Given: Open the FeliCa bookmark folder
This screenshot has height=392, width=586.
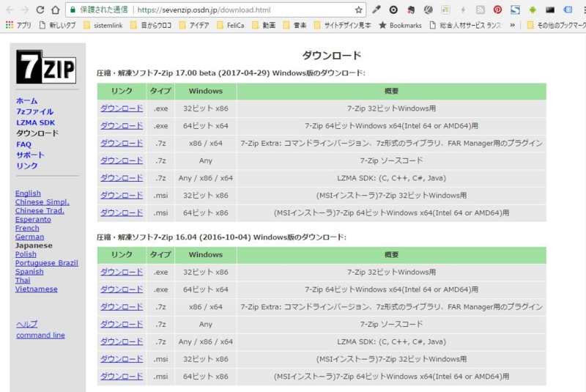Looking at the screenshot, I should 231,25.
